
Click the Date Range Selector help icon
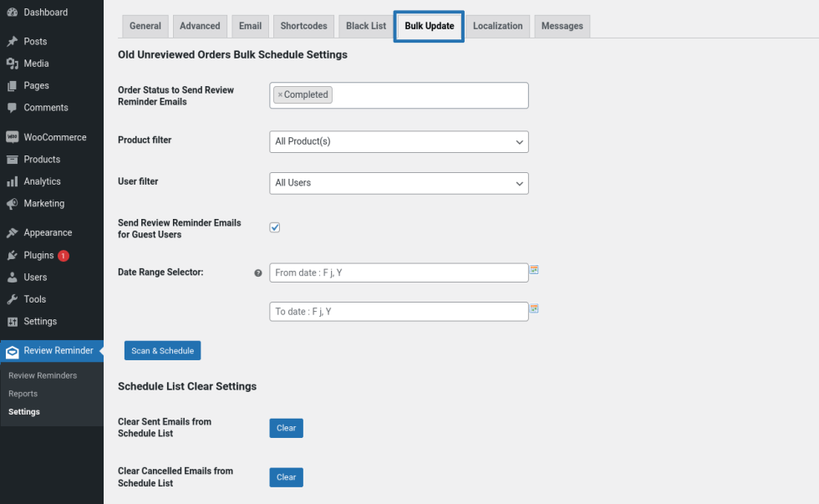[x=258, y=273]
